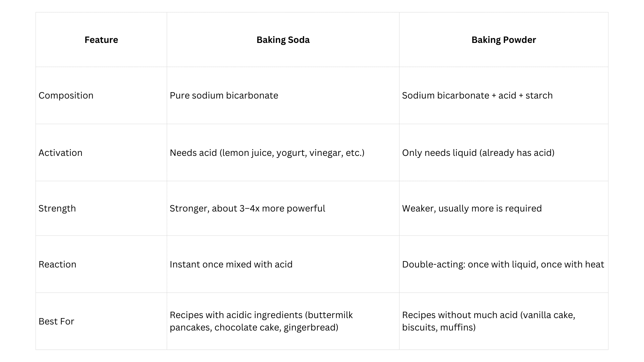The width and height of the screenshot is (644, 362).
Task: Select the Strength row label
Action: (57, 208)
